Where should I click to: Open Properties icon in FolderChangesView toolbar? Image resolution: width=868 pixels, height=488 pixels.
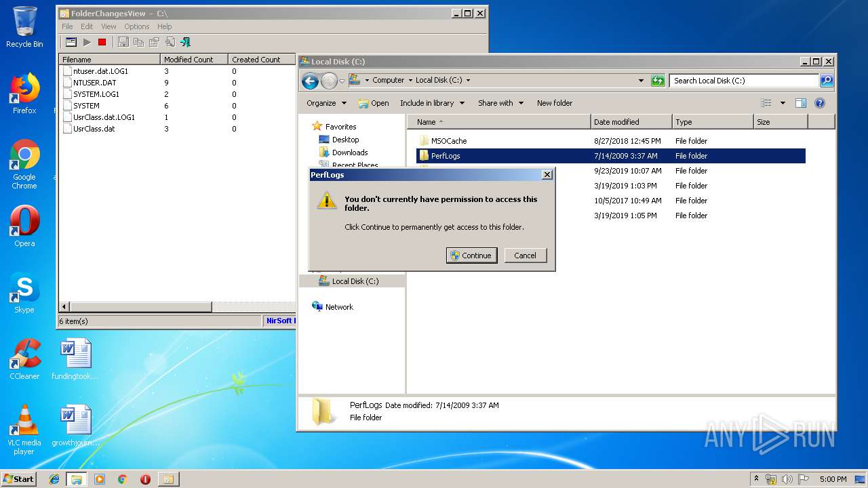154,42
